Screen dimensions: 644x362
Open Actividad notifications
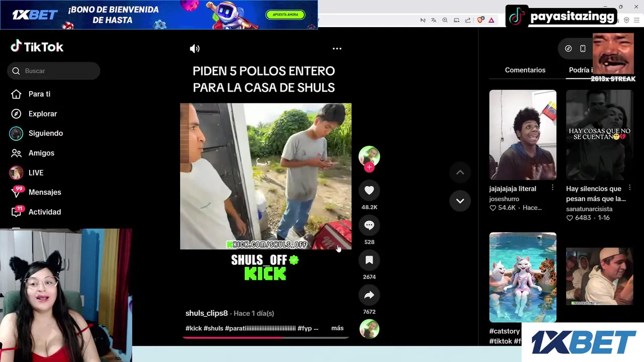pos(45,212)
